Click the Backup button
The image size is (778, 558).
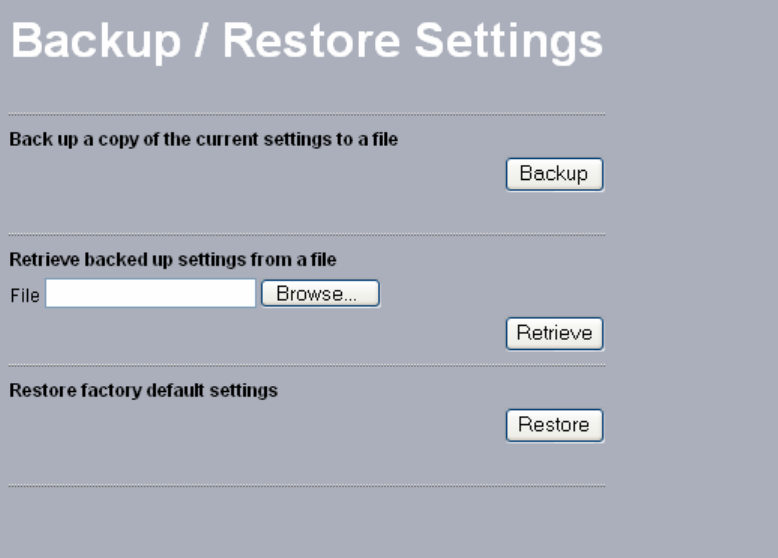(554, 174)
